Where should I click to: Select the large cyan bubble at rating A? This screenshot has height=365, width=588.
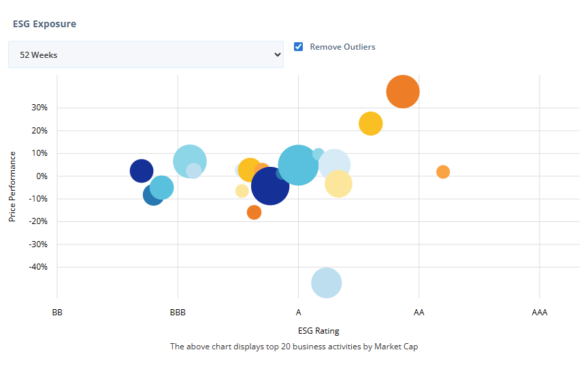[x=298, y=165]
